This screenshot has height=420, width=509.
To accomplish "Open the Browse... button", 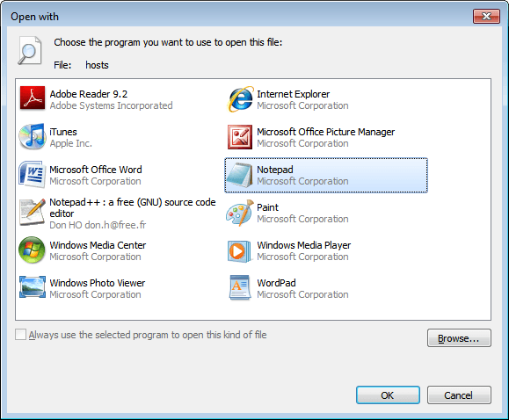I will pos(459,338).
